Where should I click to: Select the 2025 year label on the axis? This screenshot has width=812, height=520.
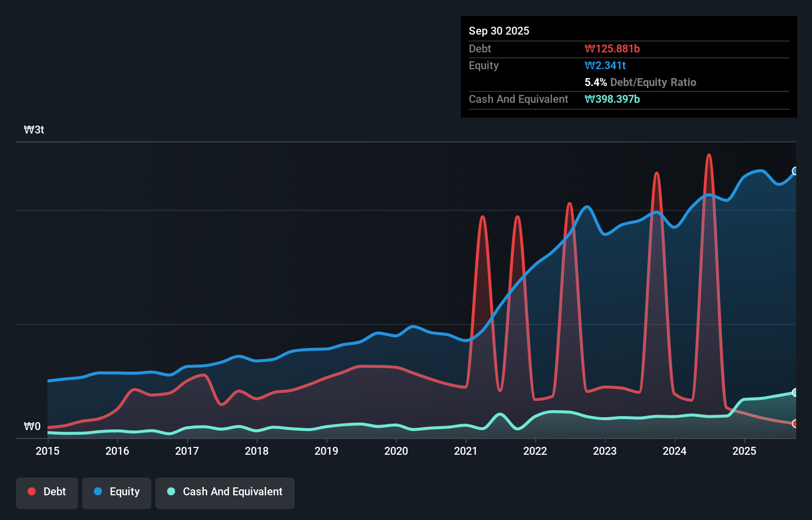tap(745, 451)
